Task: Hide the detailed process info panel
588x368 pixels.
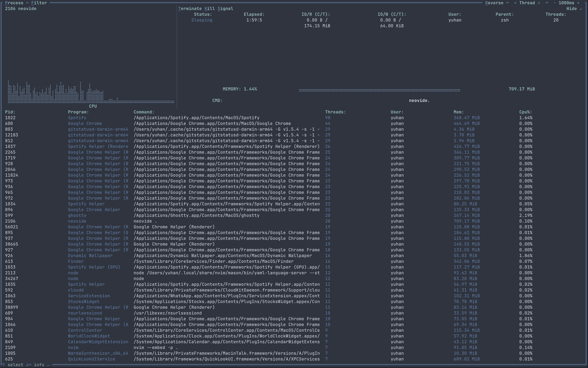Action: [x=571, y=9]
